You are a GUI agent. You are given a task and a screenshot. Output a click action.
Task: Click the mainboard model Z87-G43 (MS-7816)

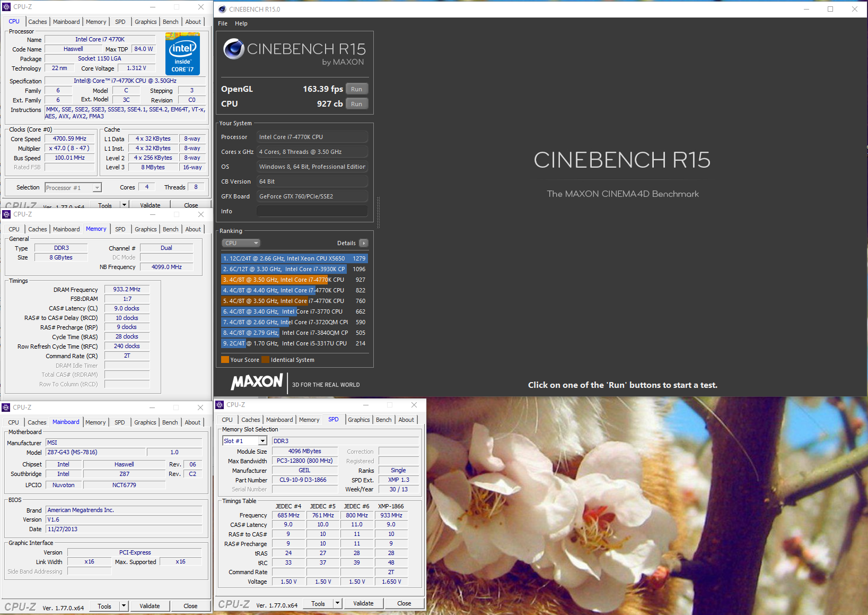95,452
